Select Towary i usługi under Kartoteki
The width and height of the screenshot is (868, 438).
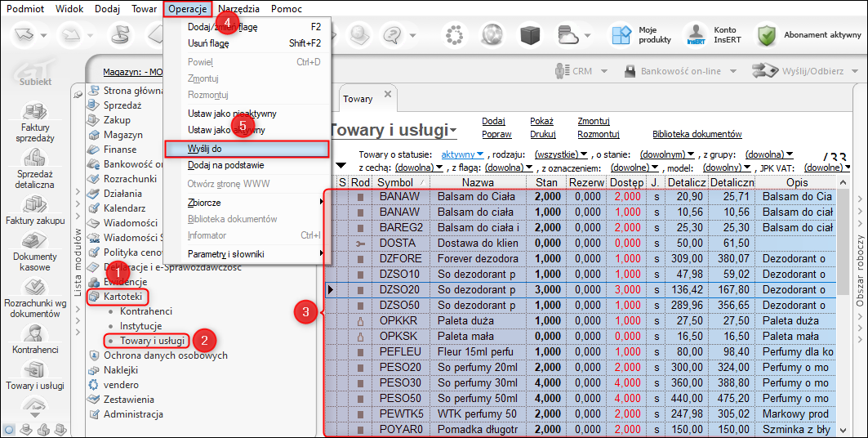pyautogui.click(x=152, y=341)
